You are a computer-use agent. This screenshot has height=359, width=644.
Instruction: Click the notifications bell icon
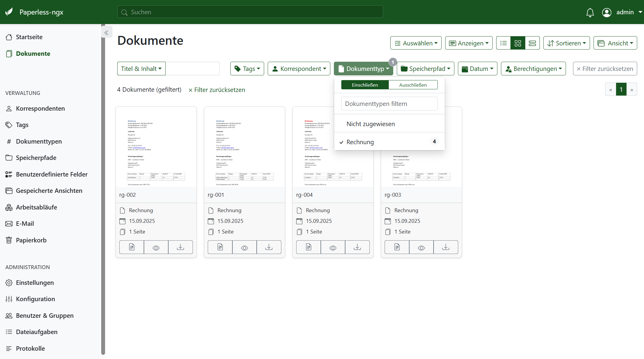(590, 12)
